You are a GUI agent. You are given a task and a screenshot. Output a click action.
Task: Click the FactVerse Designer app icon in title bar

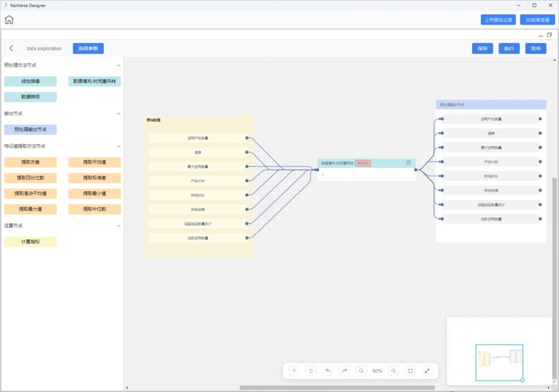tap(5, 5)
